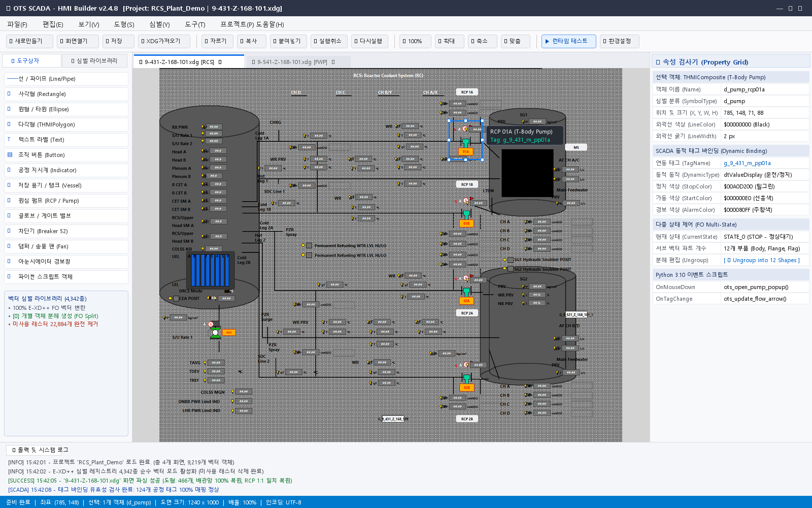Open the 프로젝트(P) menu

(237, 24)
